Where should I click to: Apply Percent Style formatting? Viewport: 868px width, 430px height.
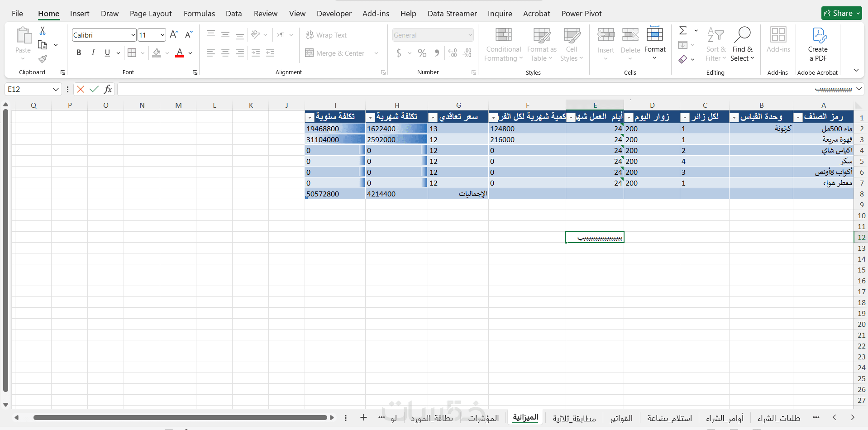point(422,53)
